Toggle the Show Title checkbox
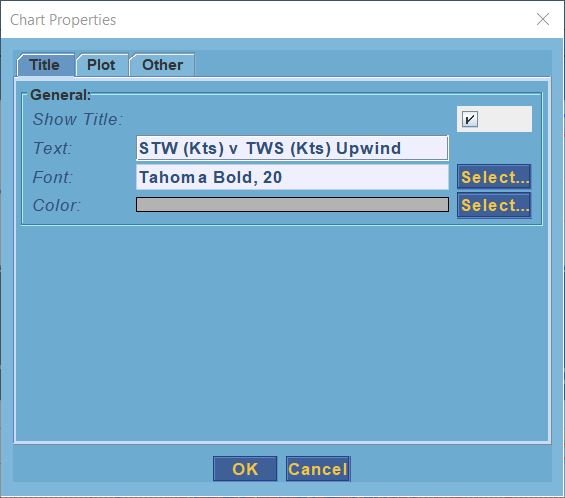This screenshot has width=565, height=498. [x=470, y=119]
